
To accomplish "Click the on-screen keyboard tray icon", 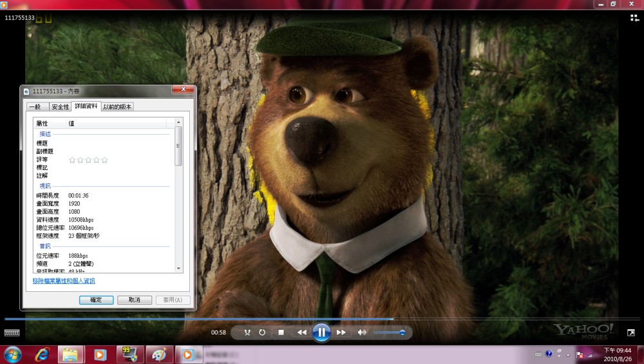I will coord(538,354).
